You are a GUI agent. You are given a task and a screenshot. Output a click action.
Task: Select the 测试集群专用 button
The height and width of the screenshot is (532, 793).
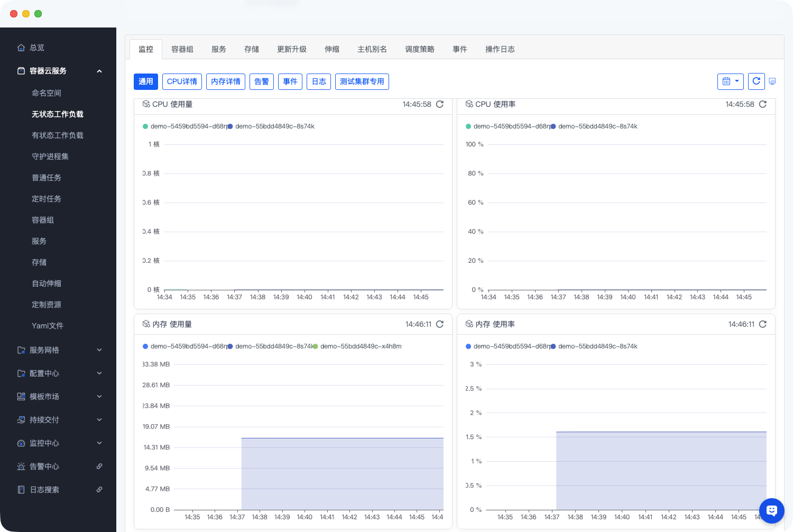point(362,81)
